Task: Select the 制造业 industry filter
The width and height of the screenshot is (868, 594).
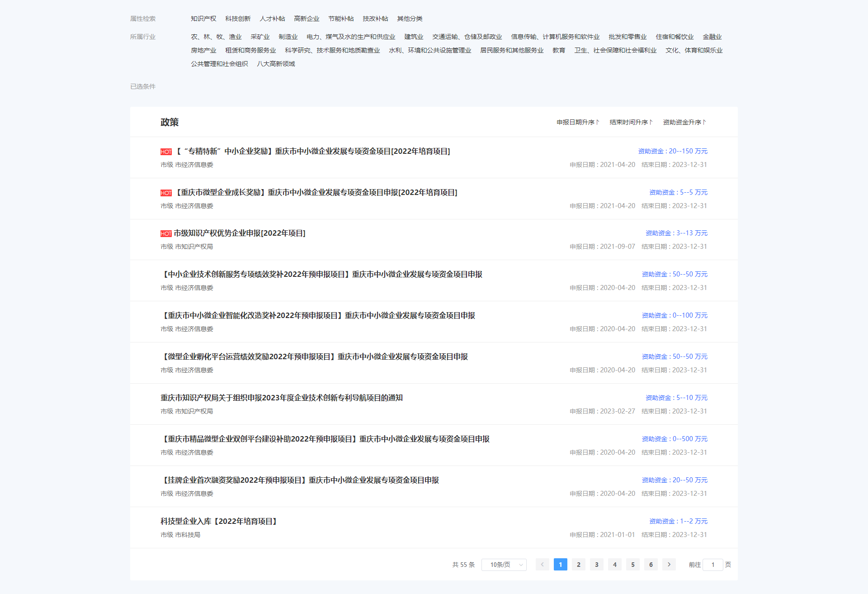Action: [288, 37]
